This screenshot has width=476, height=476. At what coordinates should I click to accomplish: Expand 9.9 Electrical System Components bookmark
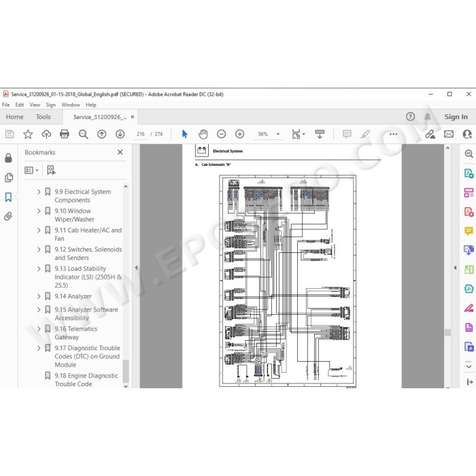pos(39,192)
